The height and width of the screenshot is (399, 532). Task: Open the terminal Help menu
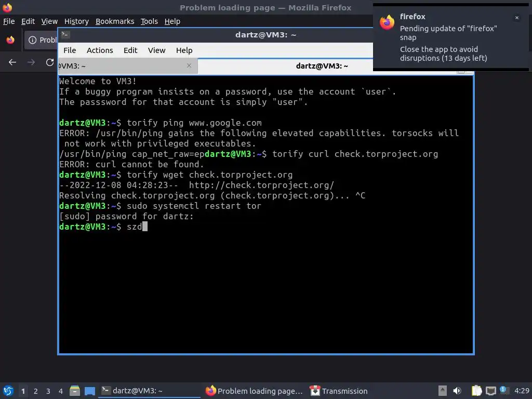[x=184, y=50]
